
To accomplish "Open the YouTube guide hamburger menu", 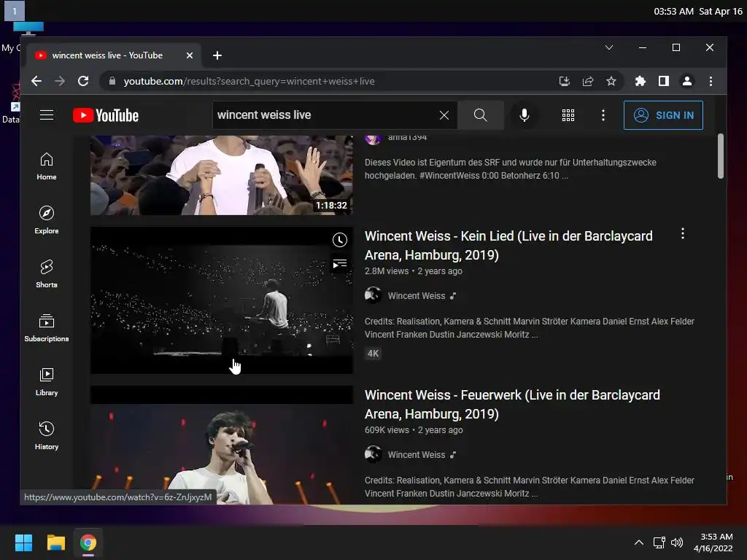I will 47,115.
